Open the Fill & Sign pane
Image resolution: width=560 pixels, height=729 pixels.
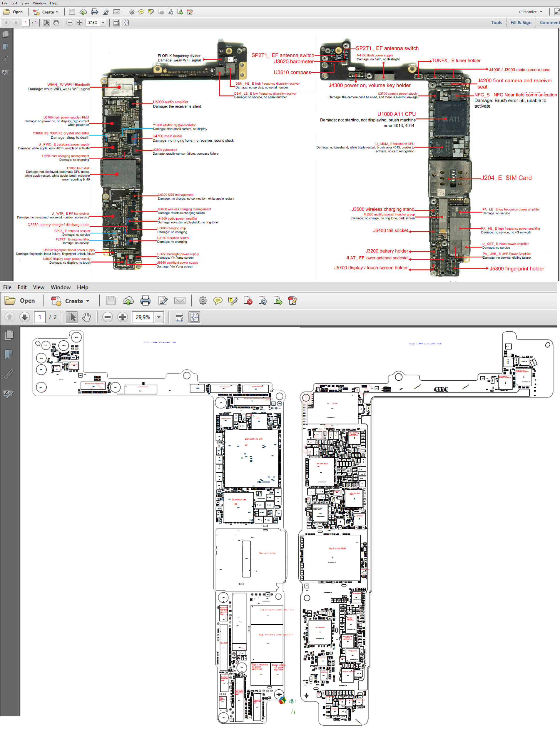(x=521, y=23)
